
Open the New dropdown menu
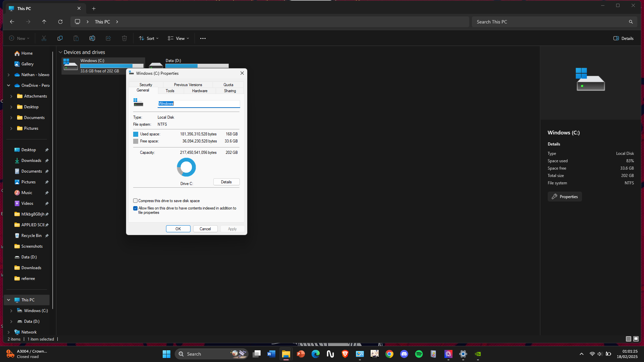pyautogui.click(x=19, y=38)
